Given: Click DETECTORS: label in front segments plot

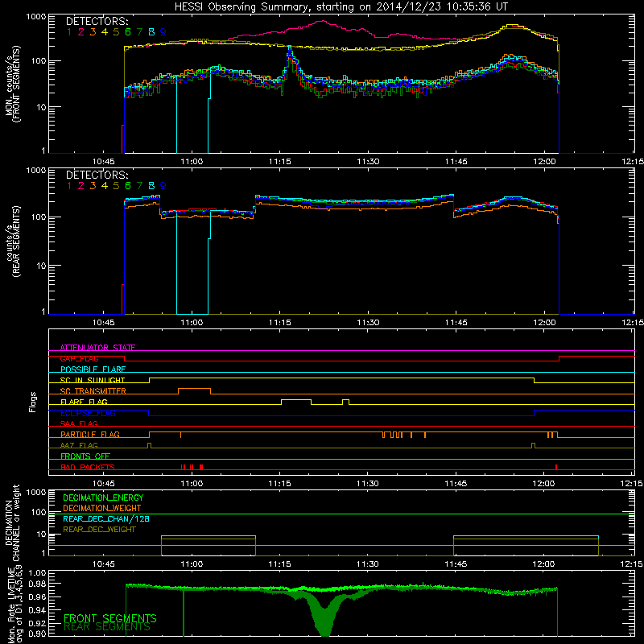Looking at the screenshot, I should click(97, 21).
